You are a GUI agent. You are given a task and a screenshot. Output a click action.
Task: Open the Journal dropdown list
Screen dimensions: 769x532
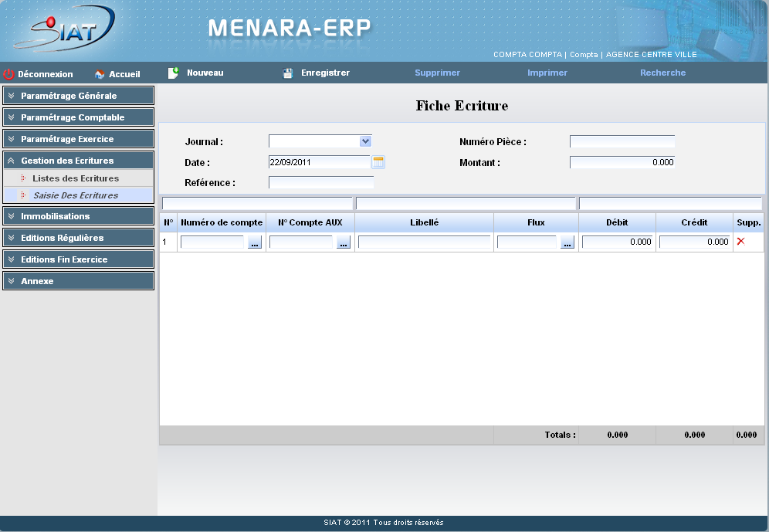pos(365,141)
